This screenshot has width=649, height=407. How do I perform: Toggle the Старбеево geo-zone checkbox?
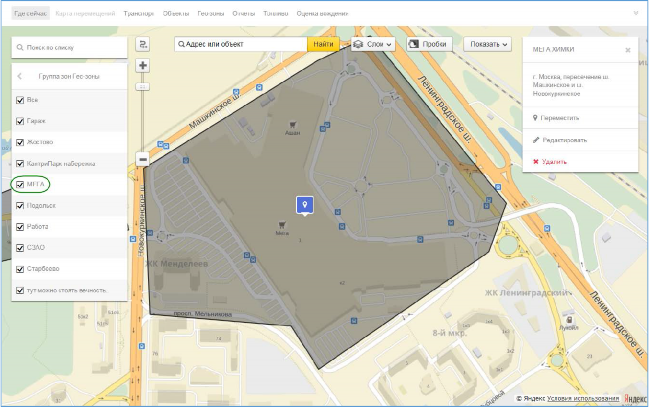(19, 269)
